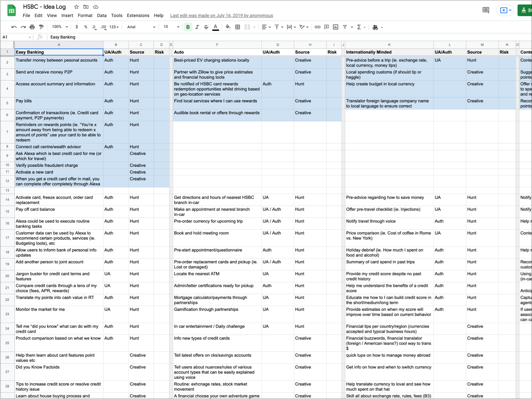Open the View menu

[x=52, y=15]
